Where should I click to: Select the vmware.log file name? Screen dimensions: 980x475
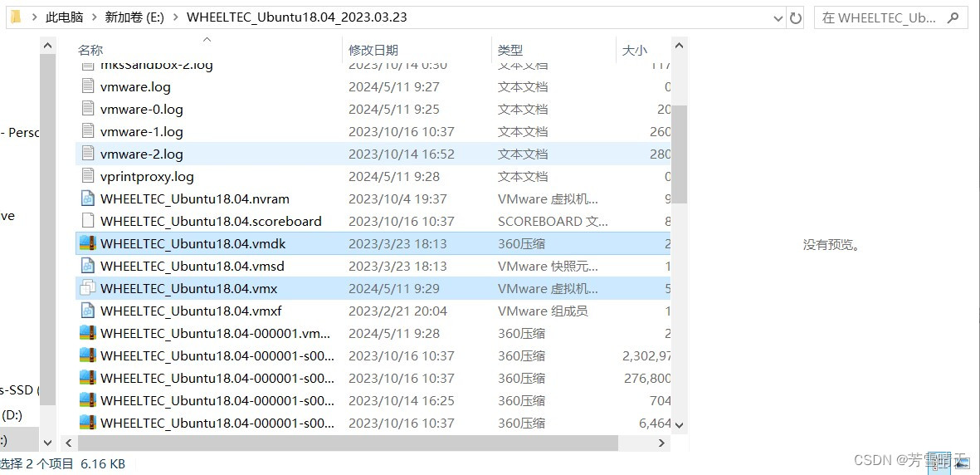pyautogui.click(x=135, y=87)
